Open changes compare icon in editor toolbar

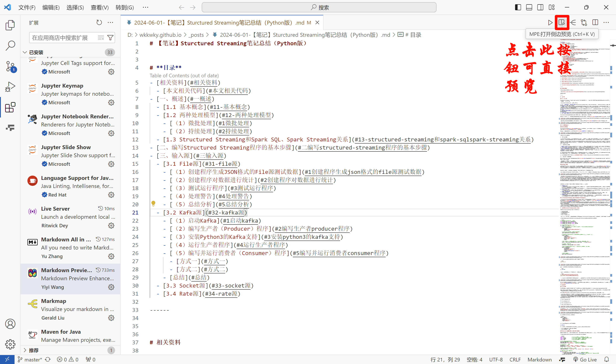(x=584, y=23)
